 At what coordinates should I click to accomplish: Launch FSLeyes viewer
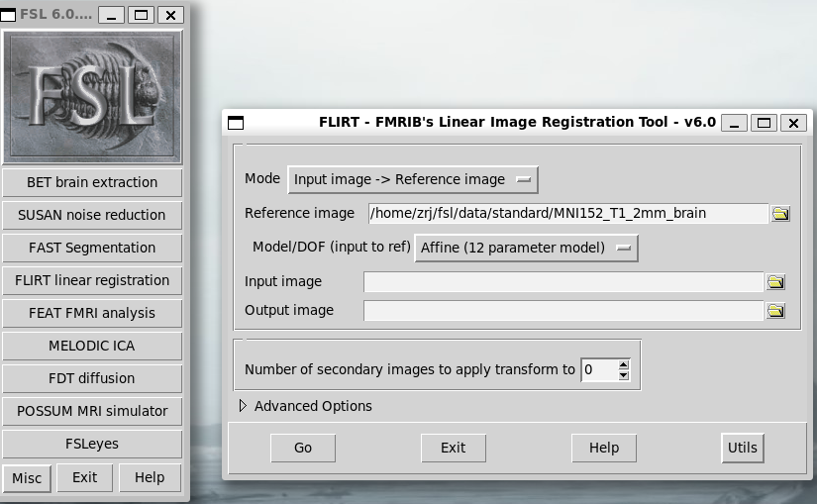[x=92, y=444]
